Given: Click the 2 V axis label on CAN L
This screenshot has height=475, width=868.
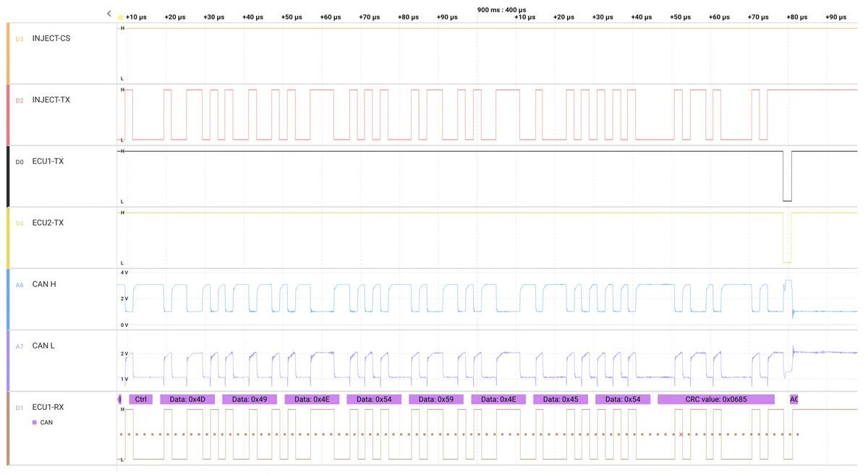Looking at the screenshot, I should pyautogui.click(x=123, y=353).
